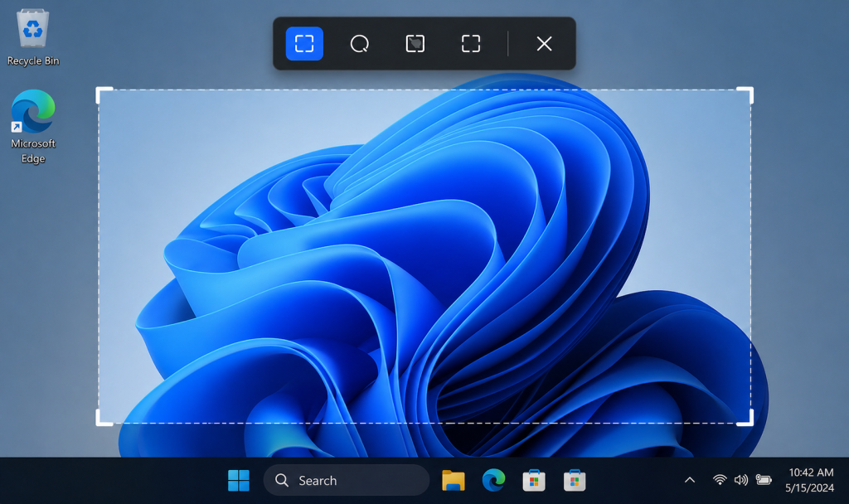
Task: Open network settings via the Wi-Fi icon
Action: pyautogui.click(x=718, y=479)
